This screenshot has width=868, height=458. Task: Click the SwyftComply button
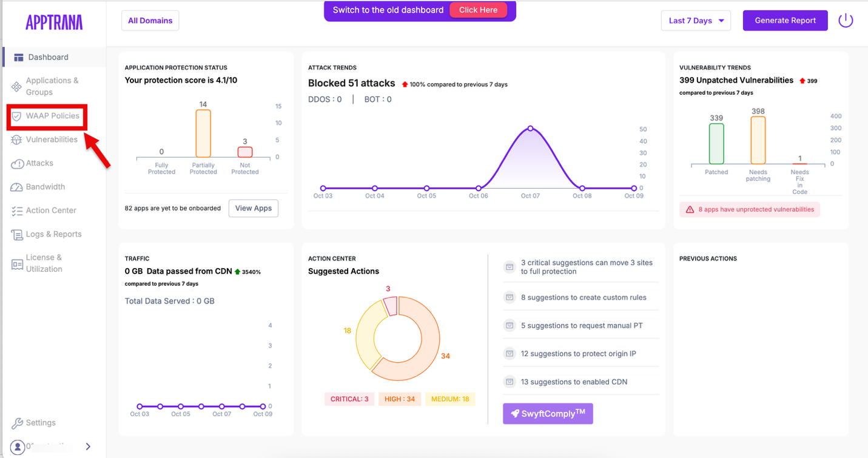click(548, 414)
